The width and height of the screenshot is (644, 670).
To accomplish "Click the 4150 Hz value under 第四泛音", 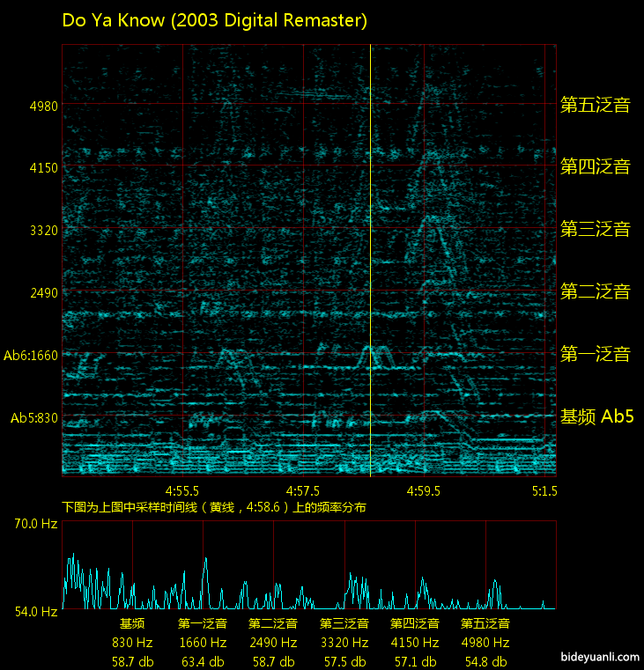I will (414, 643).
